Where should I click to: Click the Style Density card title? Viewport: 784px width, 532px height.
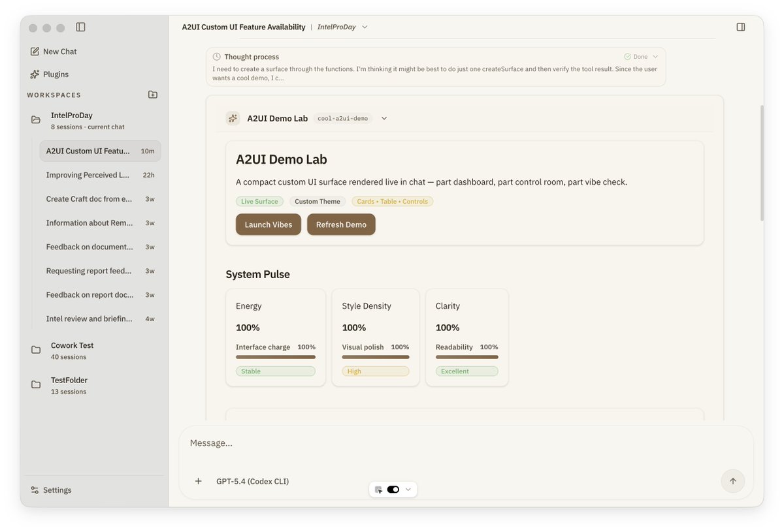click(367, 305)
